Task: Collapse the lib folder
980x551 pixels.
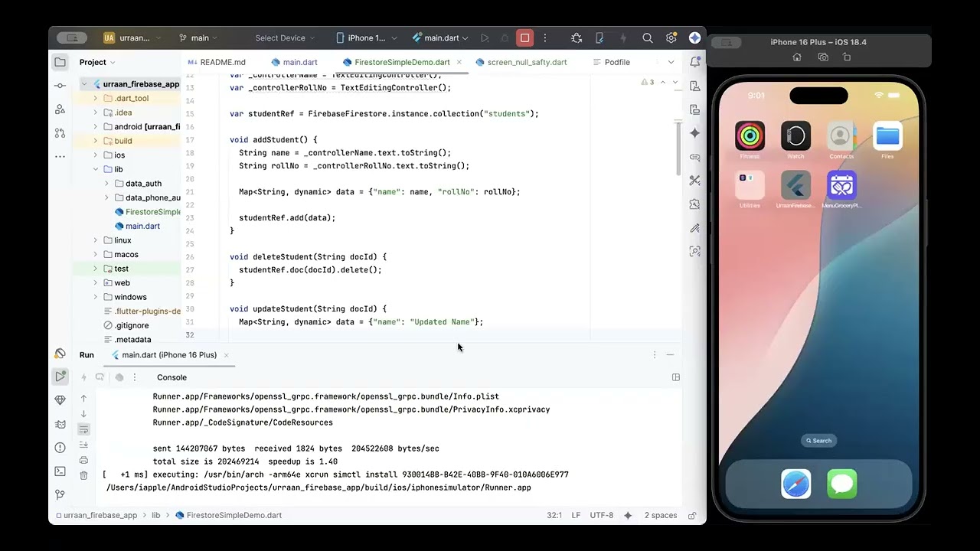Action: pos(96,169)
